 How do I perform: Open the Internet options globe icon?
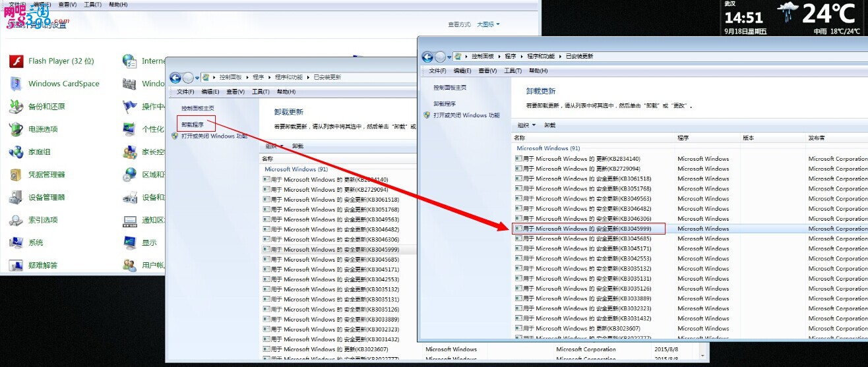129,61
